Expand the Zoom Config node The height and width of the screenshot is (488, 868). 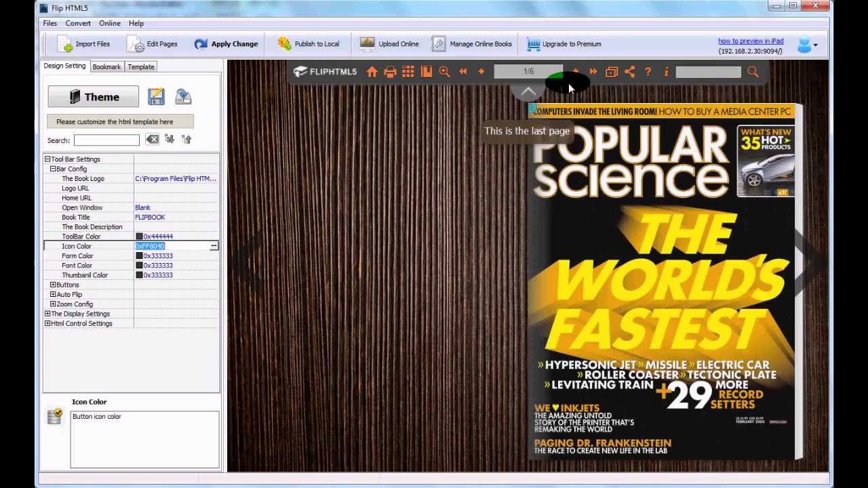coord(53,304)
